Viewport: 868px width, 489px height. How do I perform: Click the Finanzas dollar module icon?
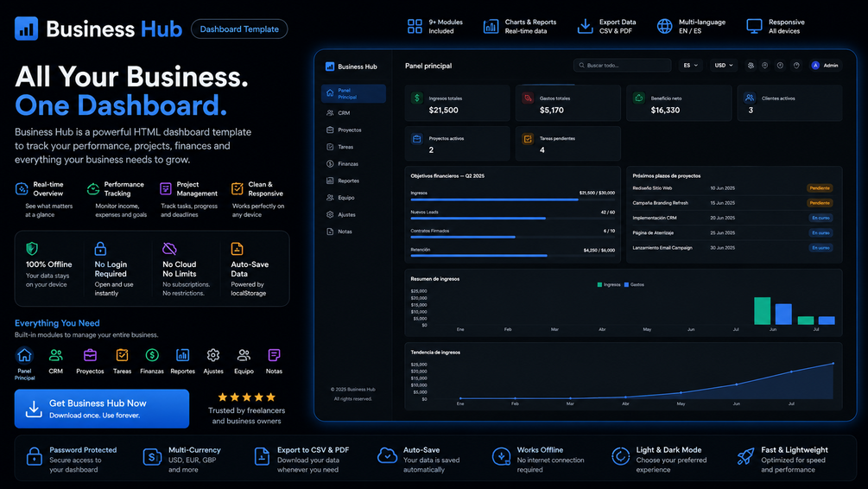[x=152, y=355]
